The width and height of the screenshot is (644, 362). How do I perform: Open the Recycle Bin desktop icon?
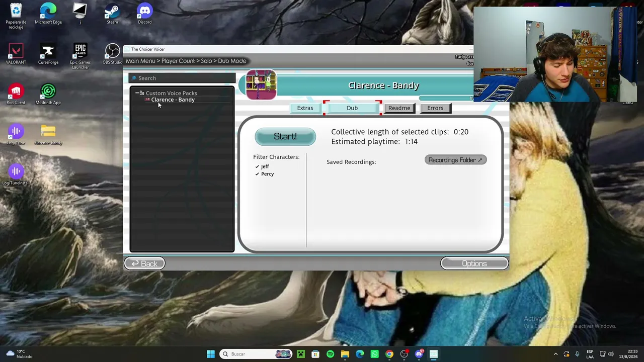tap(16, 15)
